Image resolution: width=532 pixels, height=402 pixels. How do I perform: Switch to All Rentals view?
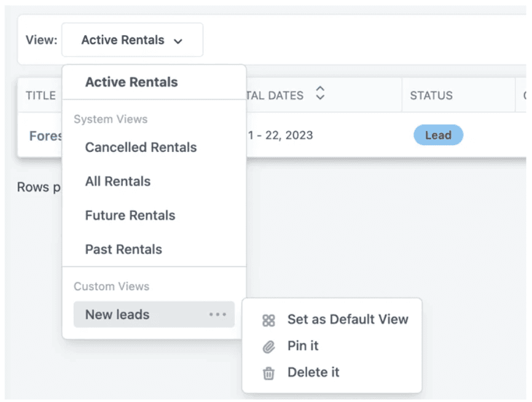coord(118,181)
